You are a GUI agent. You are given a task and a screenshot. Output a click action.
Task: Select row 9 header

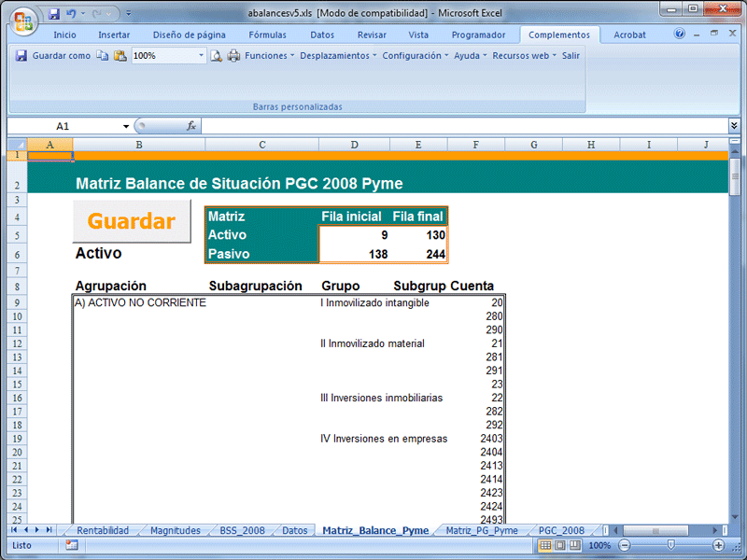tap(17, 302)
